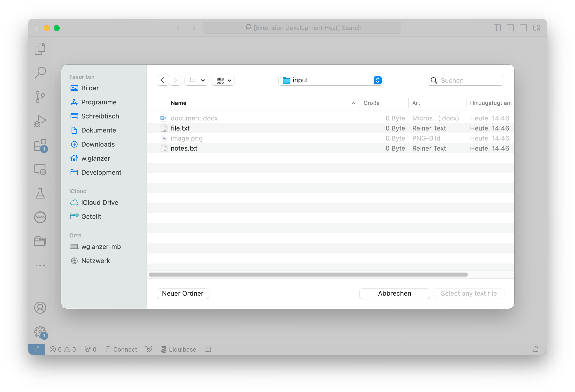The image size is (575, 392).
Task: Click the notifications bell in status bar
Action: [x=536, y=349]
